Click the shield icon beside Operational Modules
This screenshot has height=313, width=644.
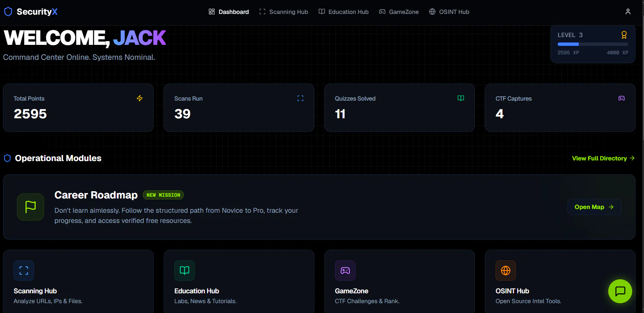click(7, 158)
